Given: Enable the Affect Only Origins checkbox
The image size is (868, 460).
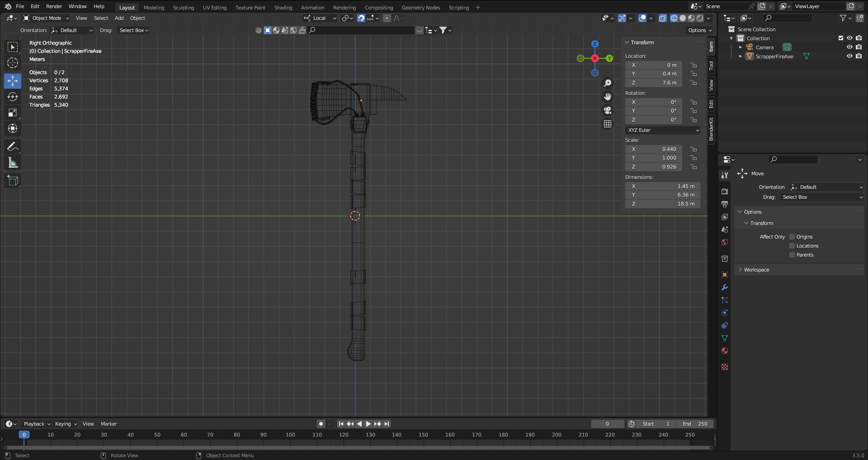Looking at the screenshot, I should point(792,237).
